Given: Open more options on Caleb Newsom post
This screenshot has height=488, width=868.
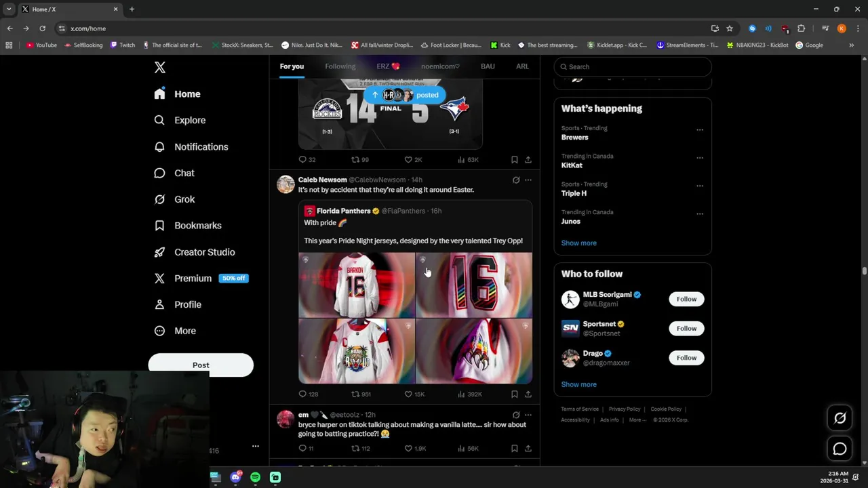Looking at the screenshot, I should point(528,180).
